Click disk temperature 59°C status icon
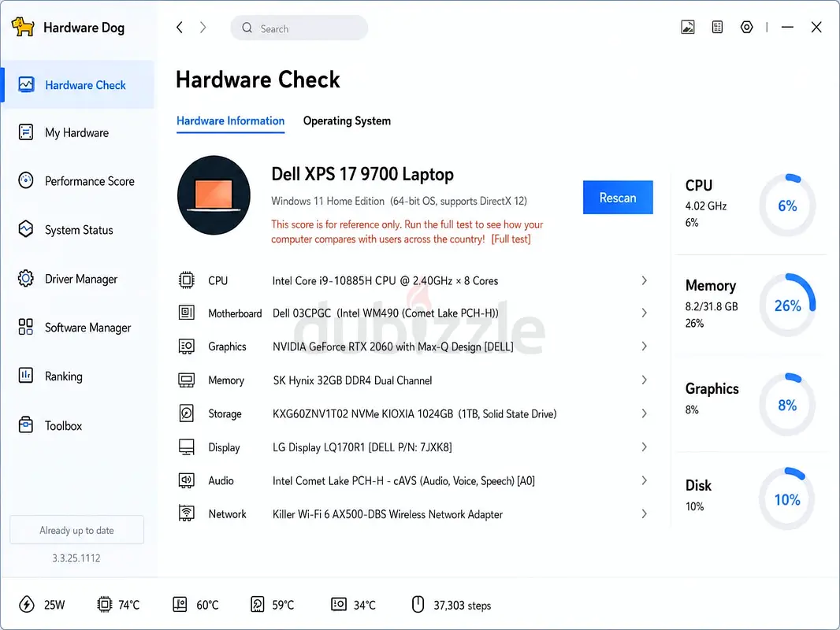 click(258, 604)
